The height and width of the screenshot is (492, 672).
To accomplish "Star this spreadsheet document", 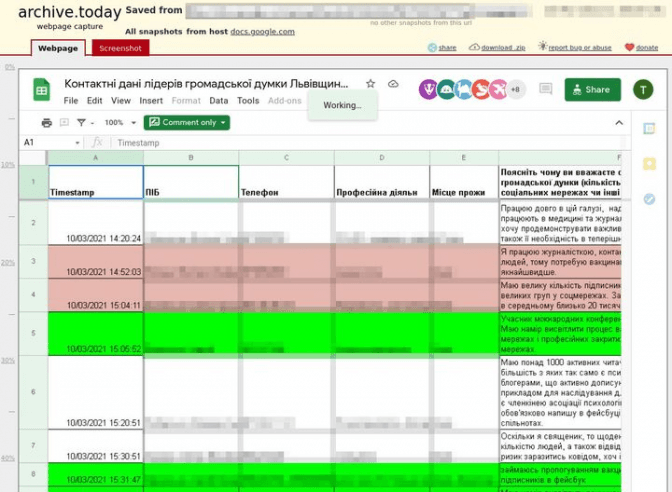I will (371, 85).
